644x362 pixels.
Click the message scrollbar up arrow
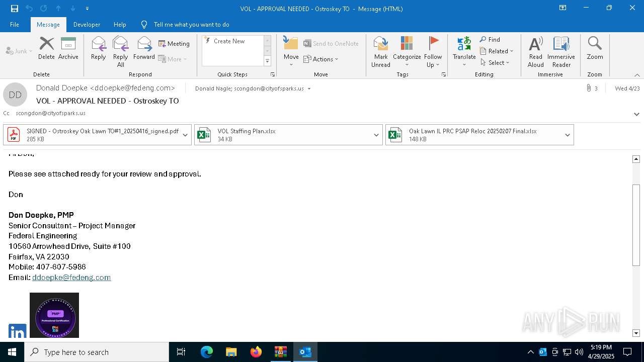[x=636, y=159]
